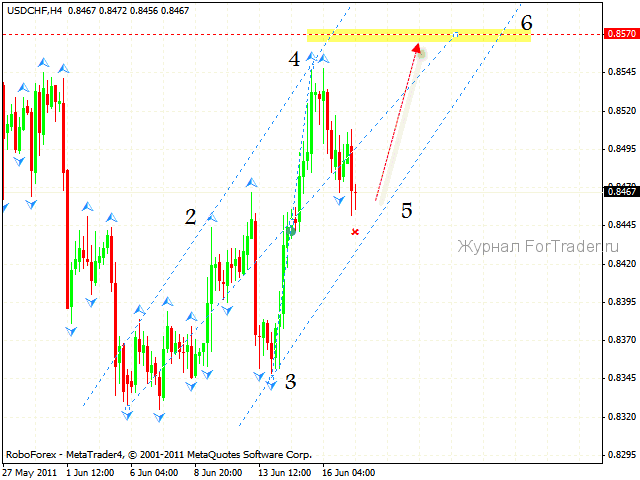Viewport: 640px width, 480px height.
Task: Select the green circle marker on candles
Action: [291, 231]
